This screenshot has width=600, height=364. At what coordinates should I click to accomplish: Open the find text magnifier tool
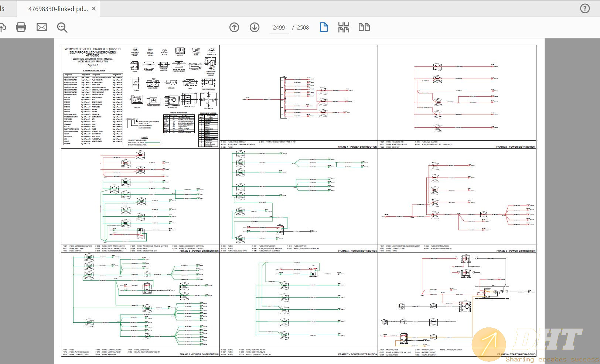tap(62, 27)
